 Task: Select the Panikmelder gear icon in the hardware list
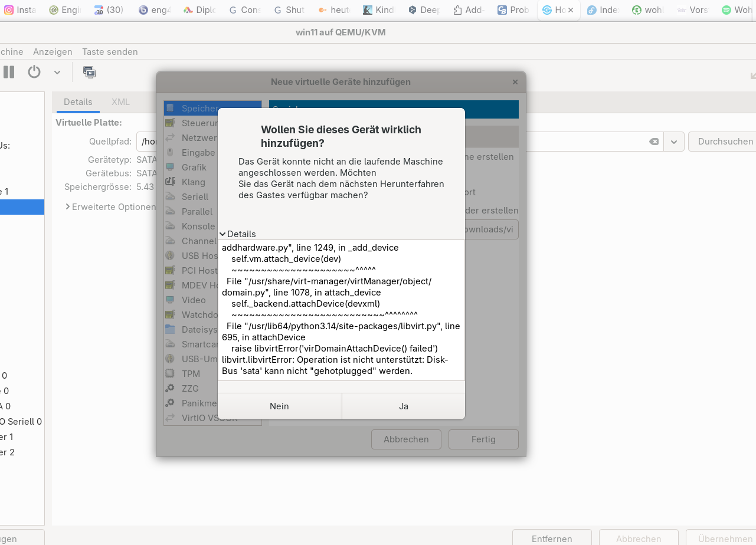(170, 403)
